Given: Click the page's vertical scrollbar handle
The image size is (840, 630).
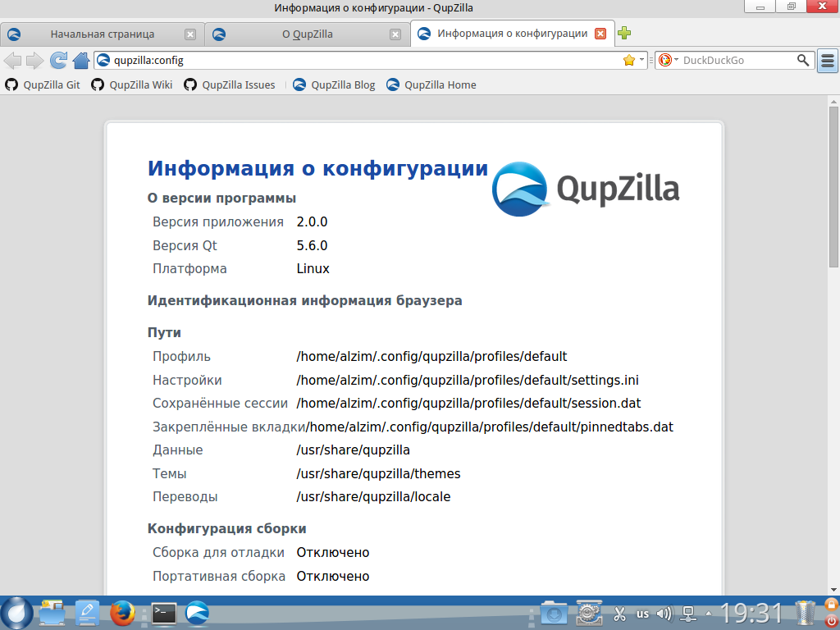Looking at the screenshot, I should (x=833, y=186).
